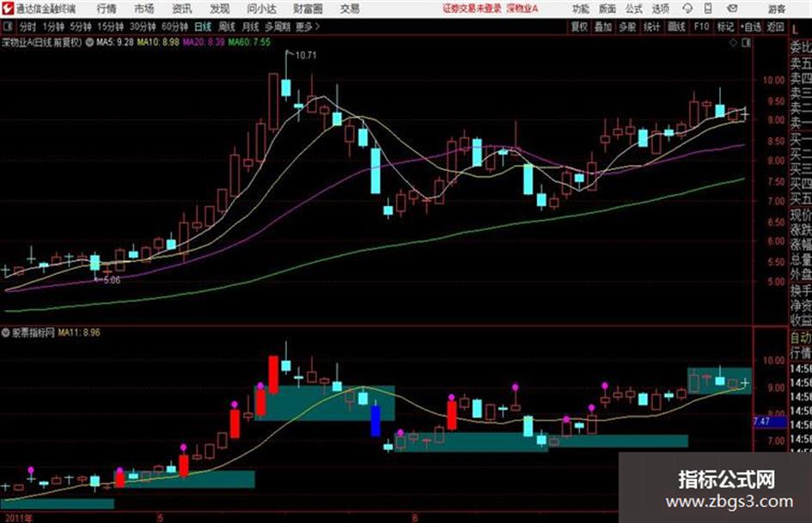Viewport: 812px width, 523px height.
Task: Add to watchlist with 自选 button
Action: point(751,27)
